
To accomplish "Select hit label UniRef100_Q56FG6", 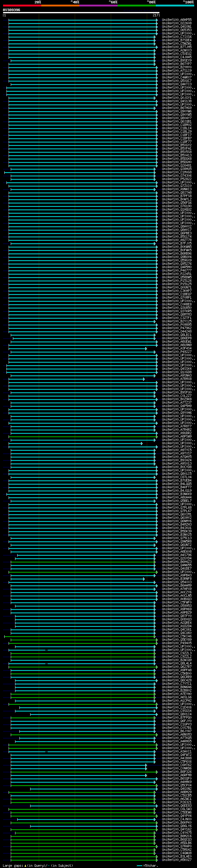I will 177,203.
